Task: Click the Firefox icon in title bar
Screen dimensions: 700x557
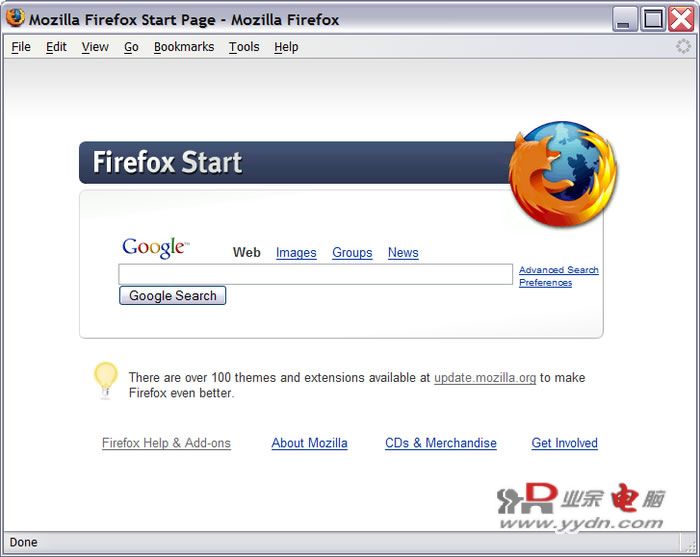Action: point(15,18)
